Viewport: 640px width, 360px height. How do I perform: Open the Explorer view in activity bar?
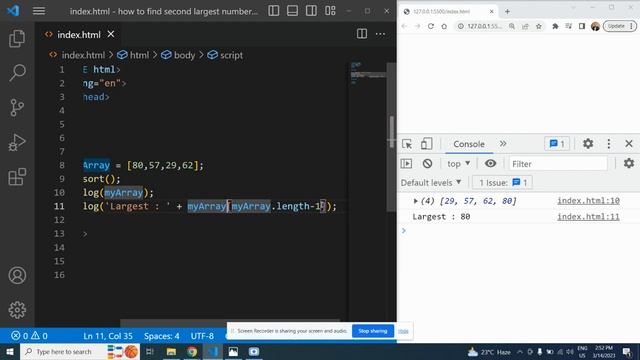click(x=17, y=38)
